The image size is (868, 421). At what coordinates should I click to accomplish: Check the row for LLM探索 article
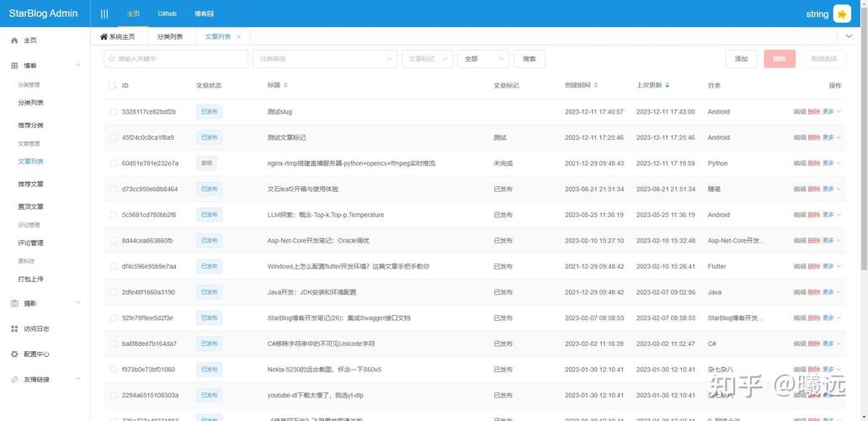(x=114, y=215)
